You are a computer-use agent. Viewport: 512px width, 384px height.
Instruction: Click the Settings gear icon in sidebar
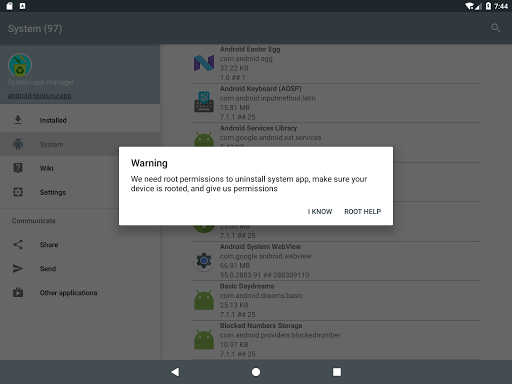click(x=18, y=192)
